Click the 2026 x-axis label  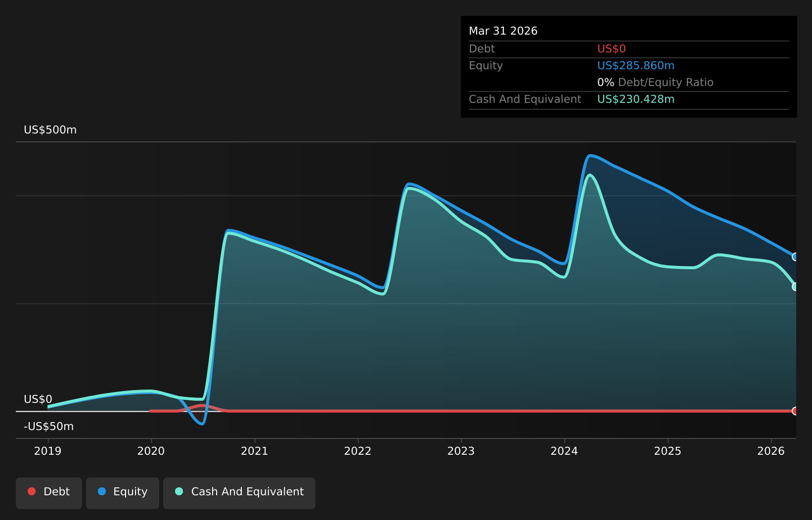771,451
